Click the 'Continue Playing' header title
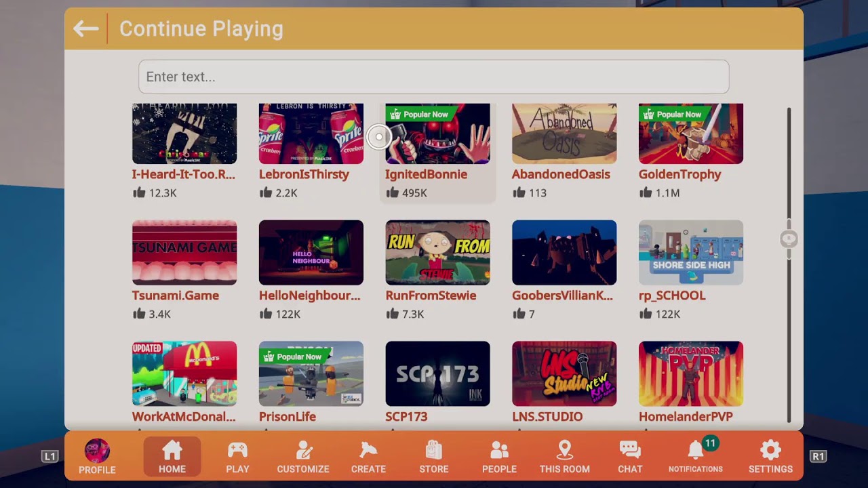The image size is (868, 488). (x=201, y=29)
